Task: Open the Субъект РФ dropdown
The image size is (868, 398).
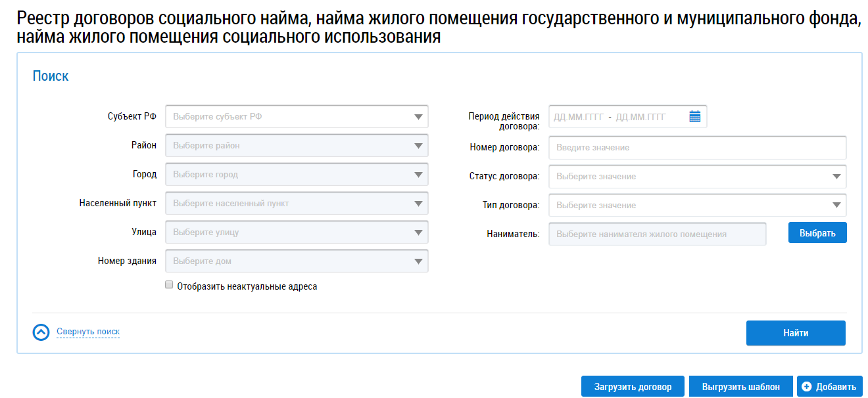Action: coord(297,117)
